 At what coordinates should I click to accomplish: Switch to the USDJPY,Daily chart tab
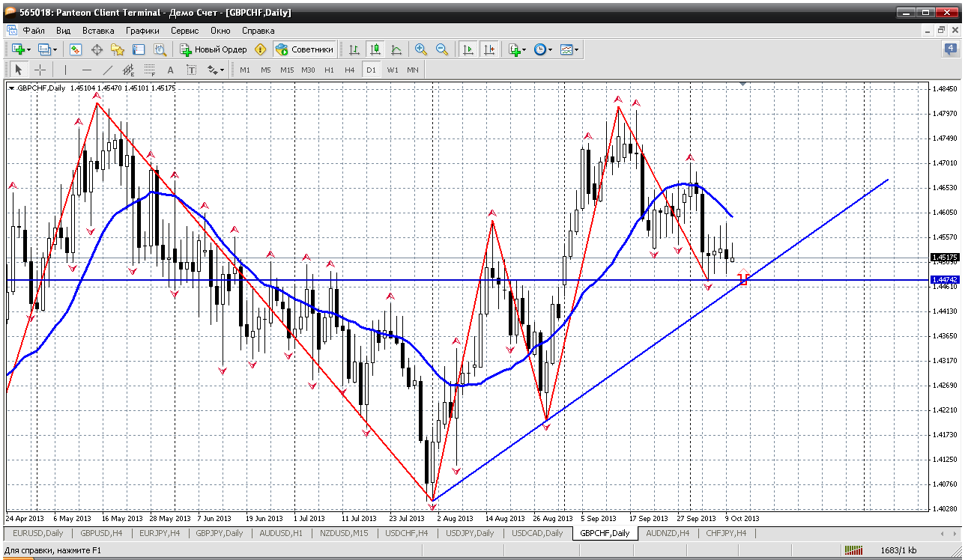[471, 533]
